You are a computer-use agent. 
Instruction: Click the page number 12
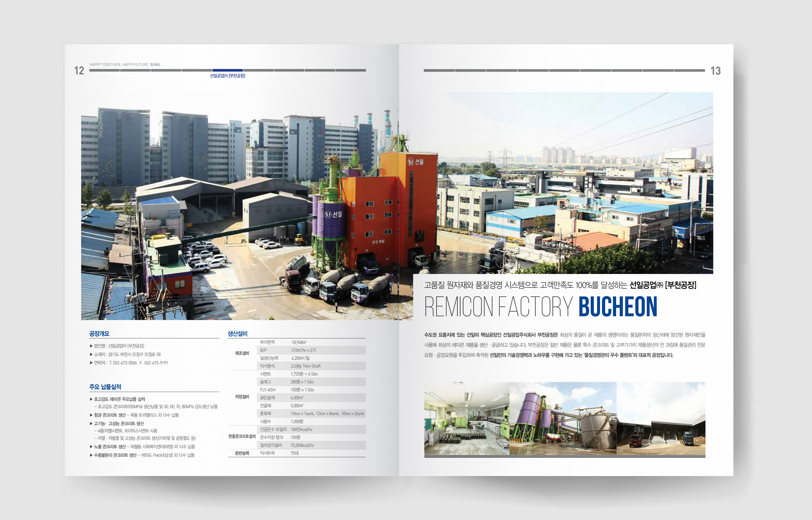click(79, 71)
